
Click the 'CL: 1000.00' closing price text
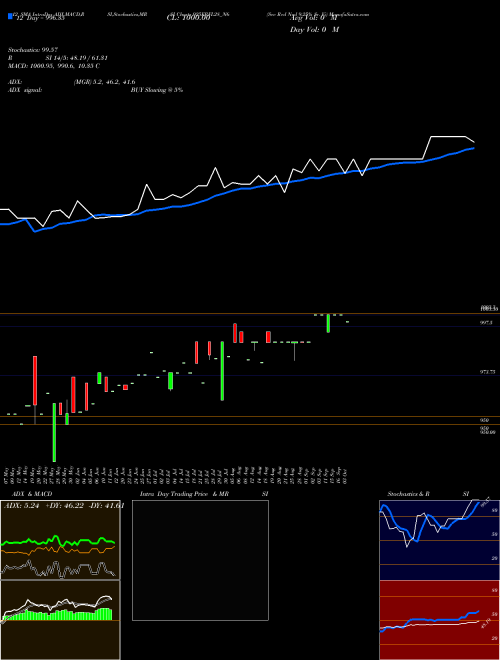coord(188,18)
